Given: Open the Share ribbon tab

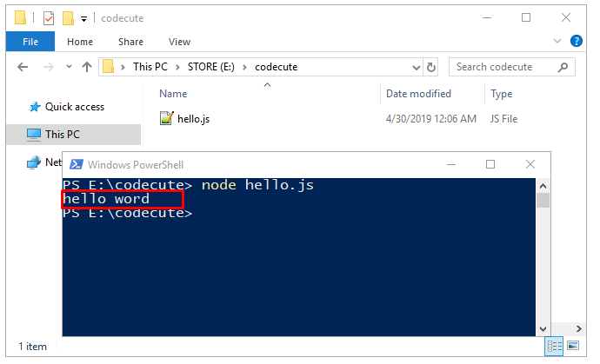Looking at the screenshot, I should [x=131, y=42].
